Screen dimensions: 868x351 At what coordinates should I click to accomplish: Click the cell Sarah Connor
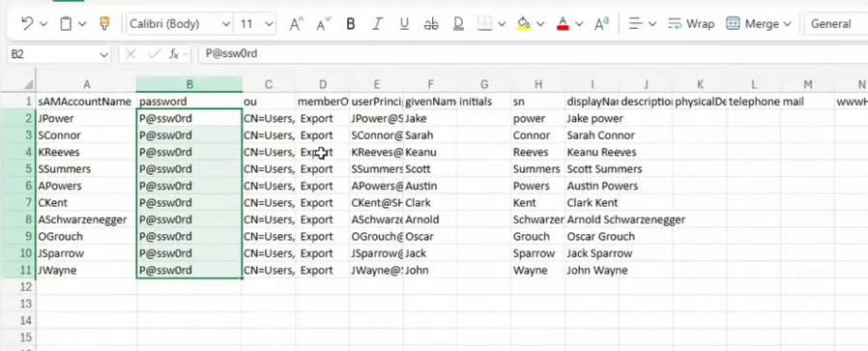[x=592, y=135]
